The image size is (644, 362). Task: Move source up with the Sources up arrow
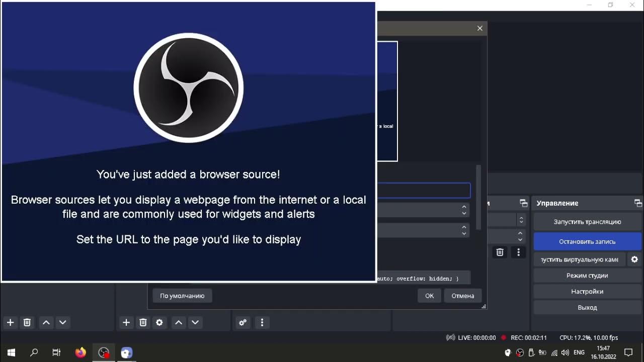179,322
